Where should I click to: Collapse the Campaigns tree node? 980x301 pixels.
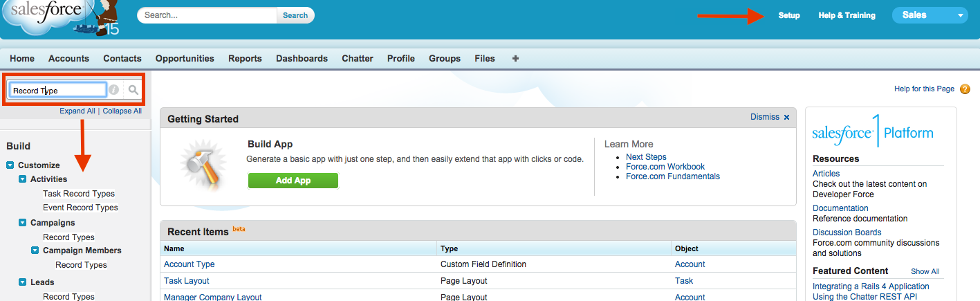point(23,223)
